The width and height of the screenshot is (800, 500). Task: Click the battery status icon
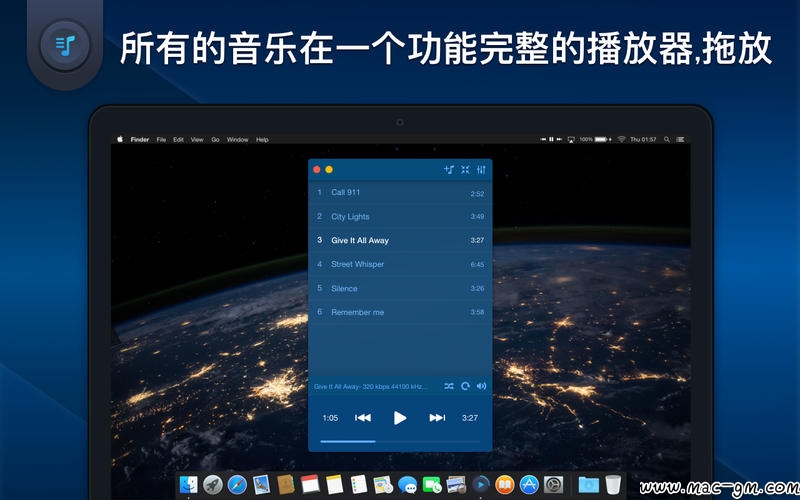click(x=602, y=139)
